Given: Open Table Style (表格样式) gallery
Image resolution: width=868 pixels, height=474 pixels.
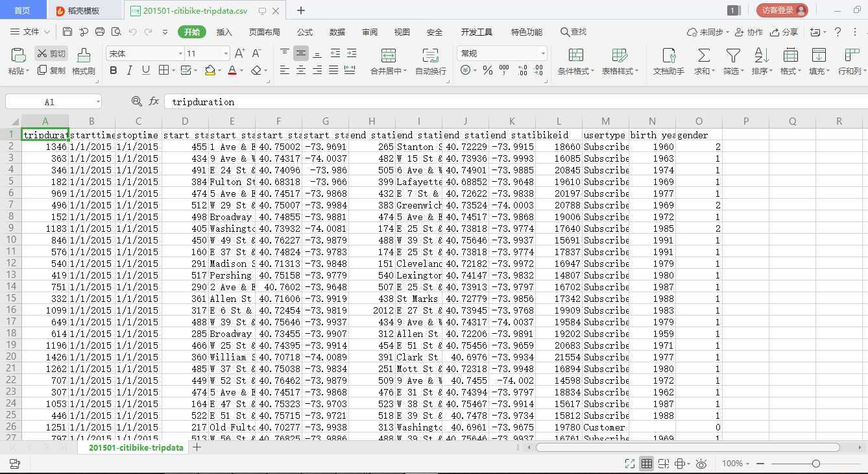Looking at the screenshot, I should point(620,62).
